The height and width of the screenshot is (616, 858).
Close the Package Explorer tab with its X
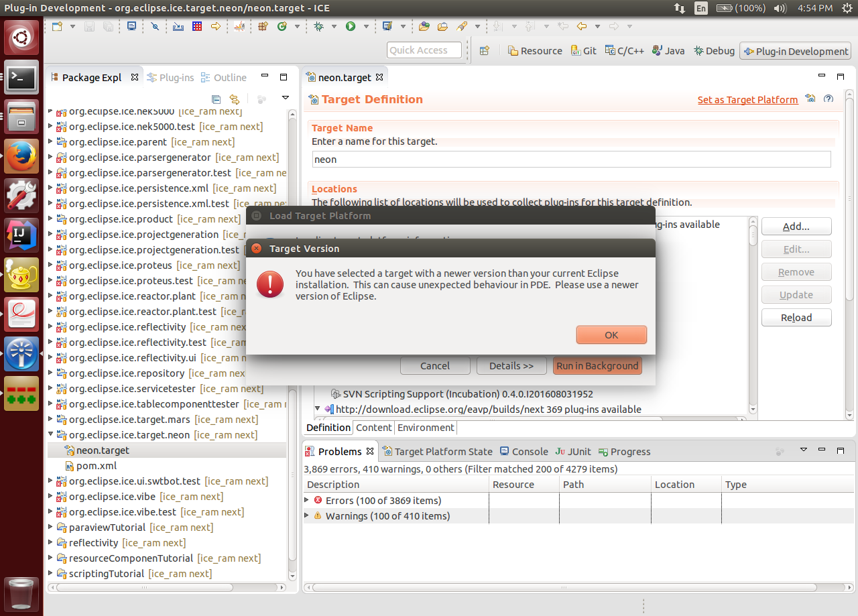coord(134,77)
